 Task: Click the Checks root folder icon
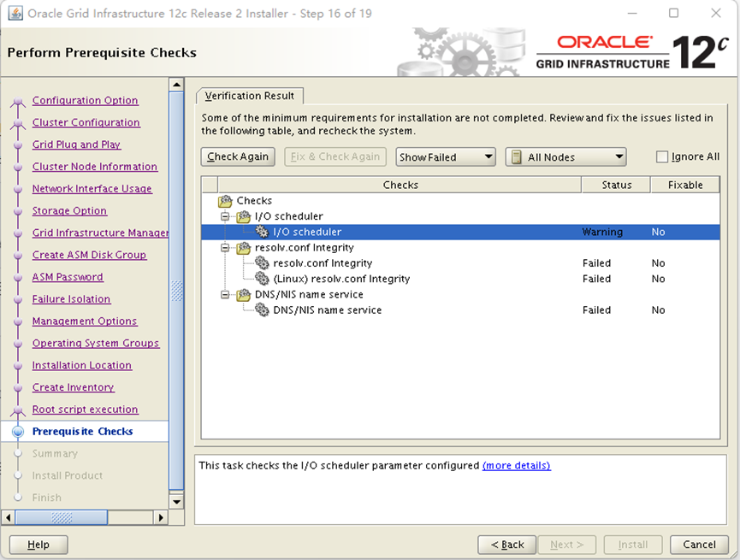coord(225,201)
